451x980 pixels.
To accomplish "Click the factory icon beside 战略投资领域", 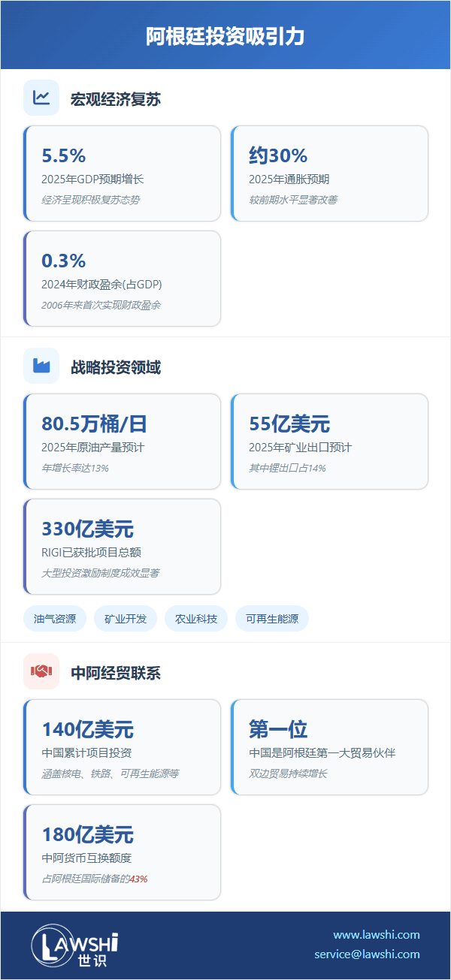I will click(41, 366).
